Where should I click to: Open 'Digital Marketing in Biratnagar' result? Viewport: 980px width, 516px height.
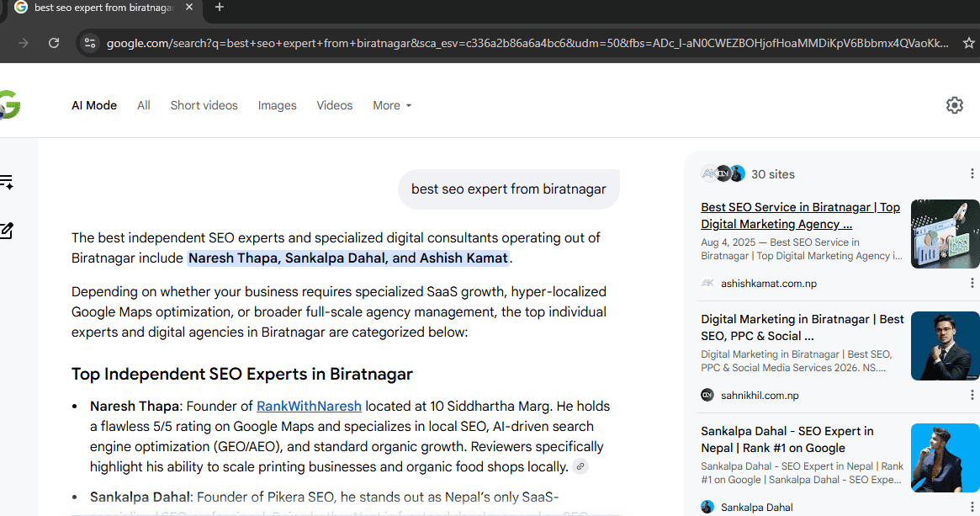tap(802, 327)
